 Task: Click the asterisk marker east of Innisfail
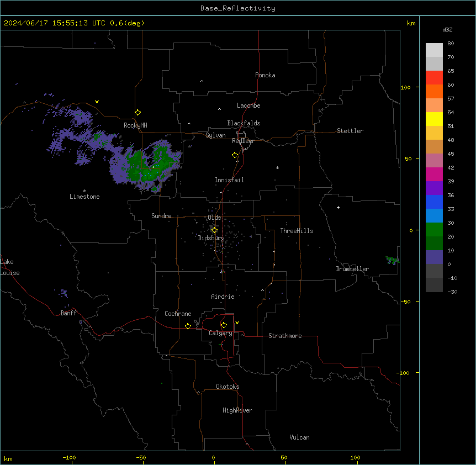coord(277,167)
